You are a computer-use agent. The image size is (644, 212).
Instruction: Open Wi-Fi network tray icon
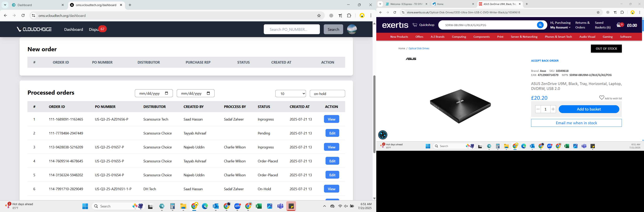pos(340,206)
